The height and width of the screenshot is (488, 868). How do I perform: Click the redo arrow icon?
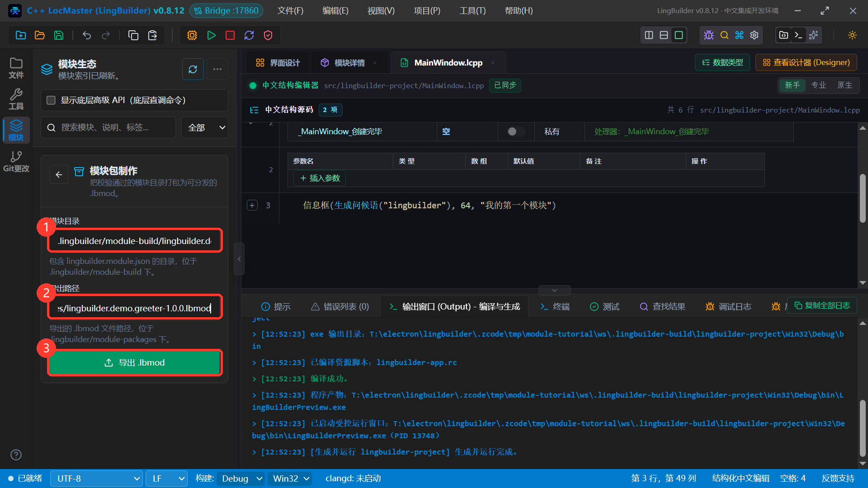coord(106,35)
